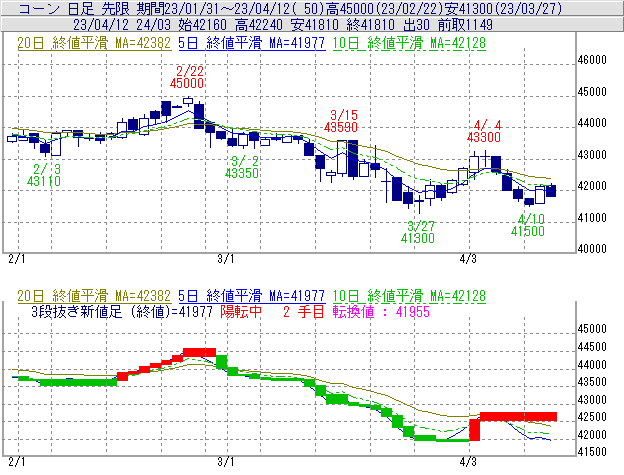This screenshot has width=624, height=475.
Task: Click the lower chart's 20日 終値平滑 MA=42382 label
Action: click(94, 296)
